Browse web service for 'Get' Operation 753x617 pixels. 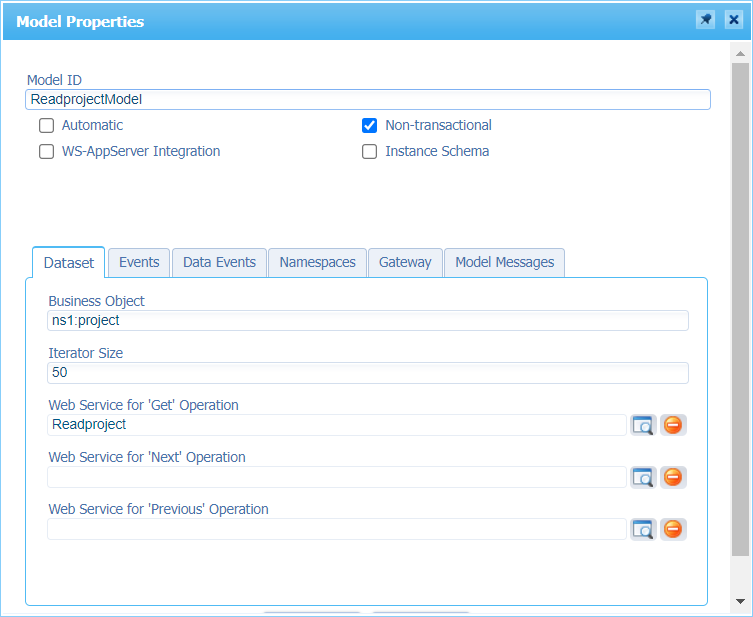(x=643, y=425)
